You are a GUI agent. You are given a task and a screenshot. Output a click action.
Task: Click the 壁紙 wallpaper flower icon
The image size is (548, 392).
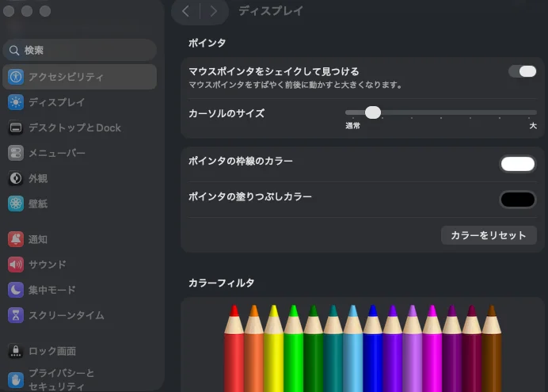pos(16,204)
